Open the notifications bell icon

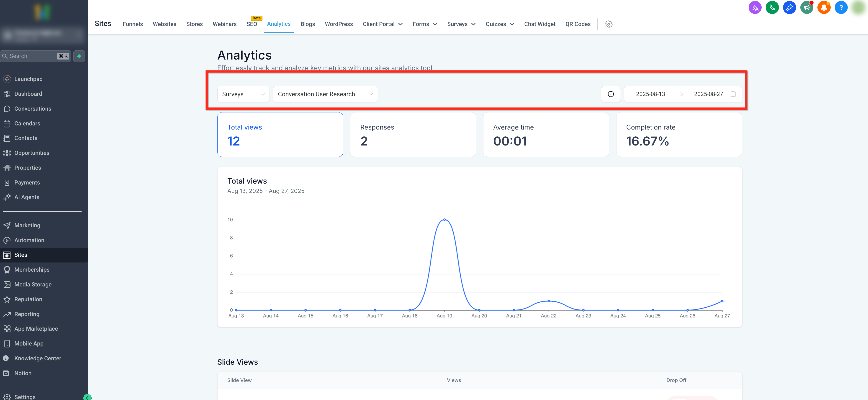tap(824, 8)
